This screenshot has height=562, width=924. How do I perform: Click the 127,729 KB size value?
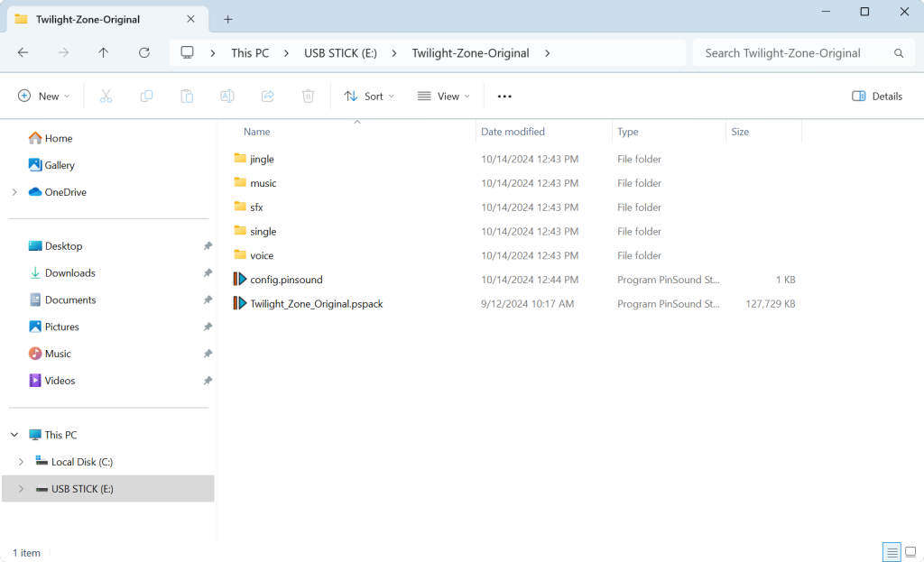(771, 304)
